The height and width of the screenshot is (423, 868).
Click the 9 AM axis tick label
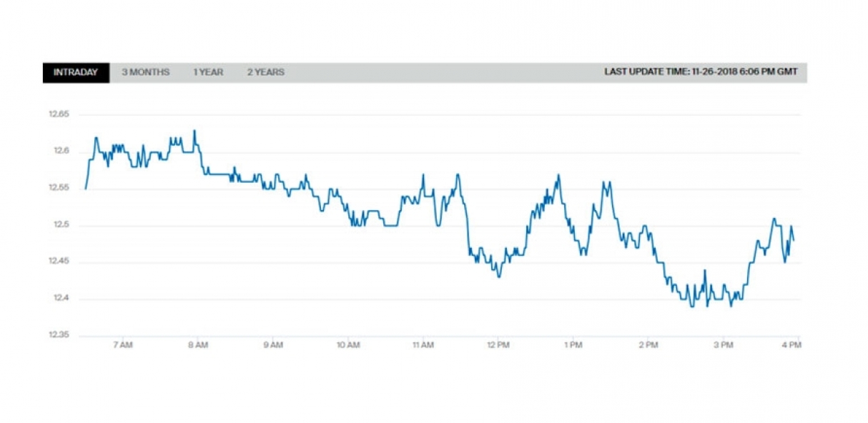coord(273,346)
